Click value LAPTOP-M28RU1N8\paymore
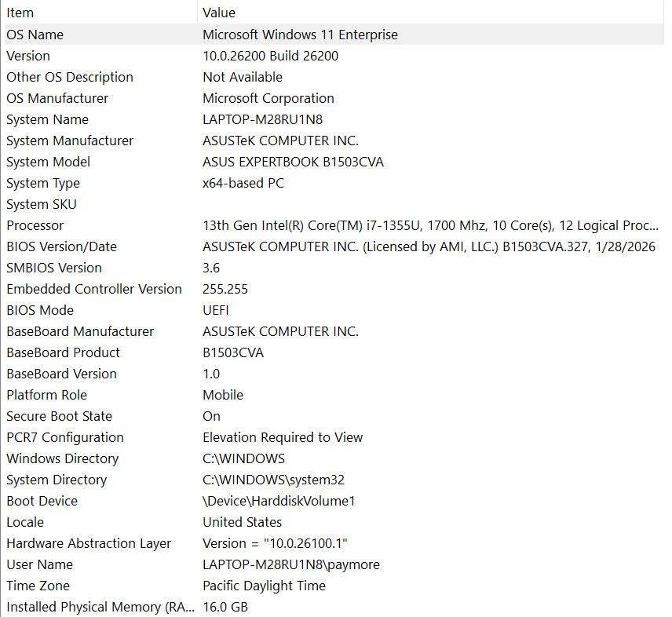Viewport: 672px width, 617px height. [x=291, y=564]
